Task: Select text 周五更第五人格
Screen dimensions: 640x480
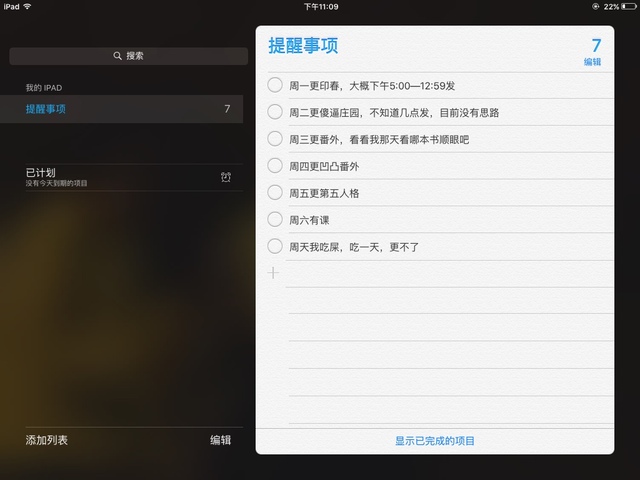Action: coord(324,193)
